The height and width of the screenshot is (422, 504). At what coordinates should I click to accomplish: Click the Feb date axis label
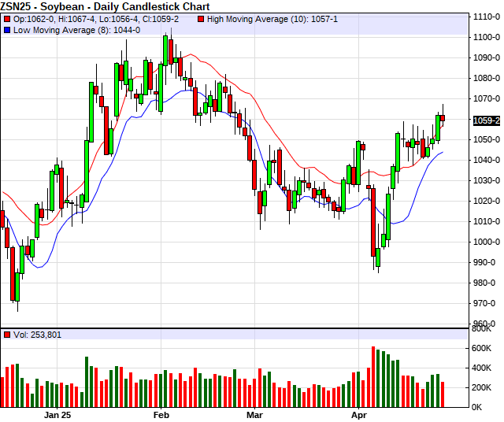pyautogui.click(x=161, y=414)
